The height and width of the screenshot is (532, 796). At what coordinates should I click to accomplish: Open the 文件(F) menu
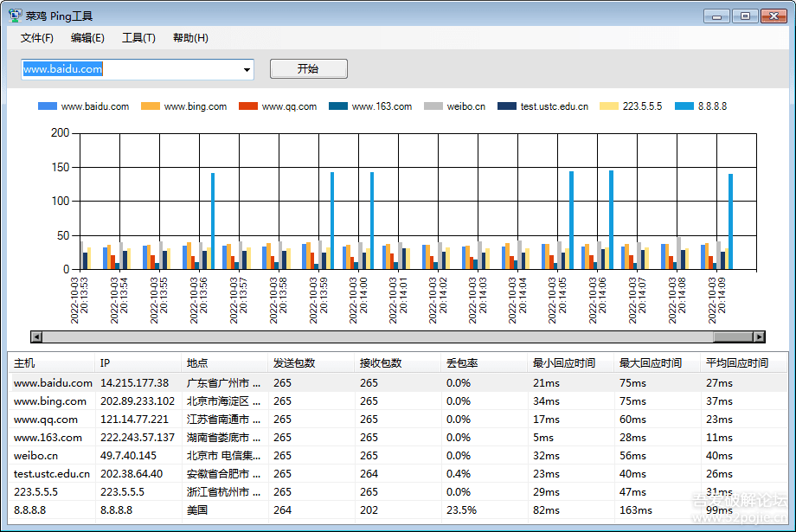pos(37,38)
